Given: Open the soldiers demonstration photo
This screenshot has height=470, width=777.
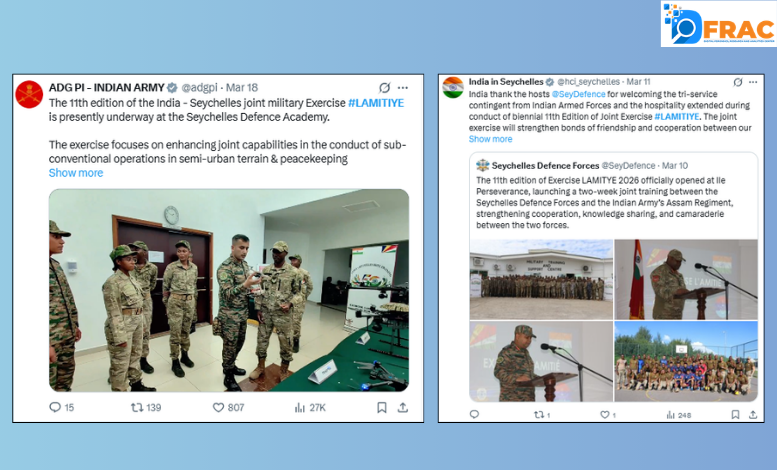Looking at the screenshot, I should pos(229,290).
